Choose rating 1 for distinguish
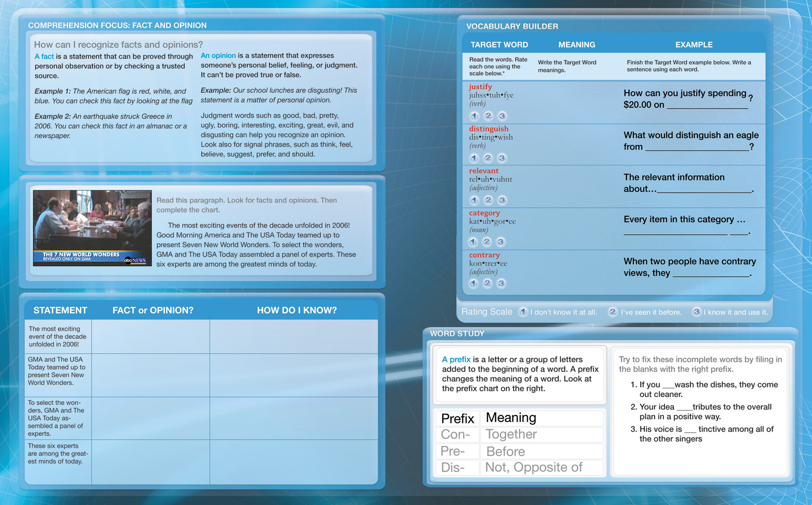This screenshot has height=505, width=812. tap(474, 158)
